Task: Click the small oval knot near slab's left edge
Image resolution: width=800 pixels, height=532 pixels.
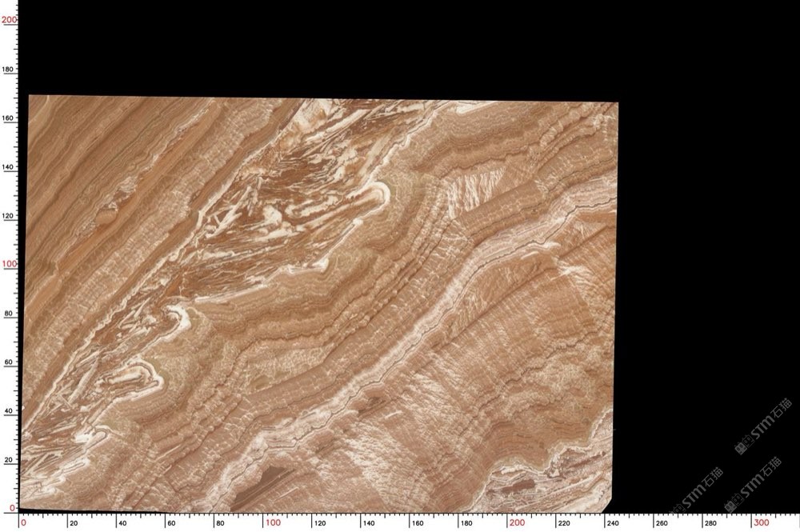Action: pos(106,214)
